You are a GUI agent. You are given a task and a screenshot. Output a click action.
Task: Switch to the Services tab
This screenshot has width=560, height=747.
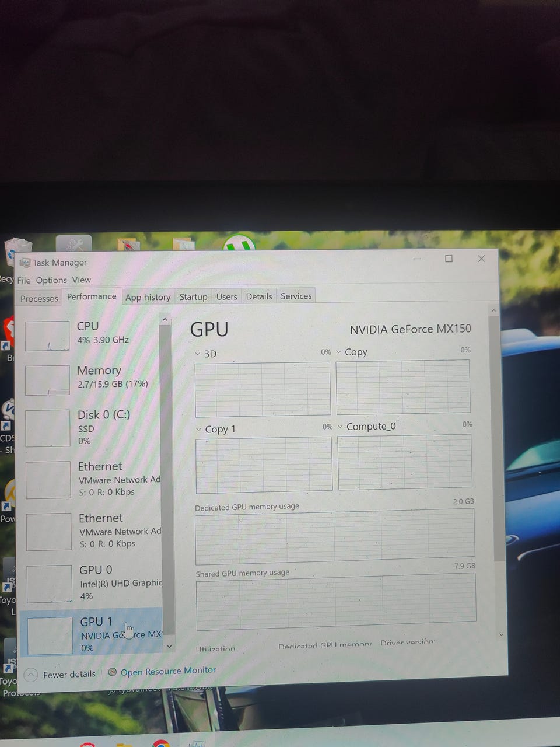[296, 296]
